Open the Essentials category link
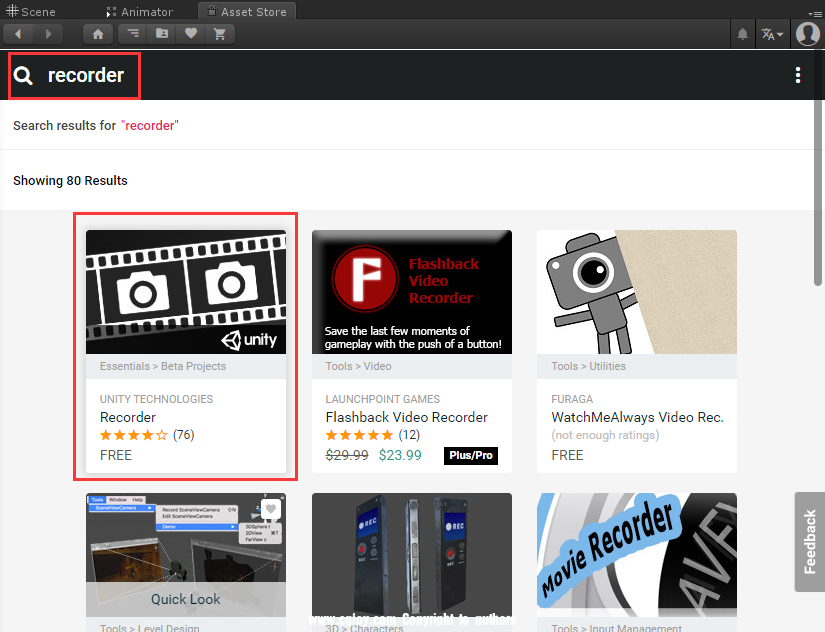The image size is (825, 632). (125, 366)
